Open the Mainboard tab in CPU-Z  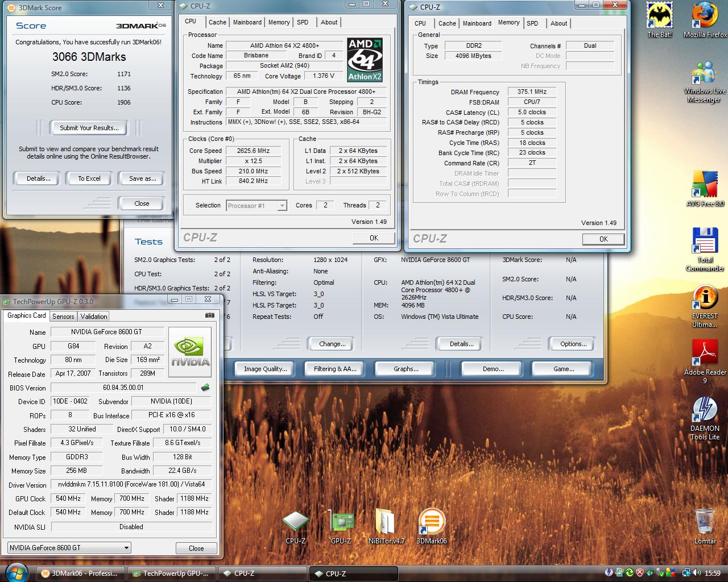tap(247, 22)
